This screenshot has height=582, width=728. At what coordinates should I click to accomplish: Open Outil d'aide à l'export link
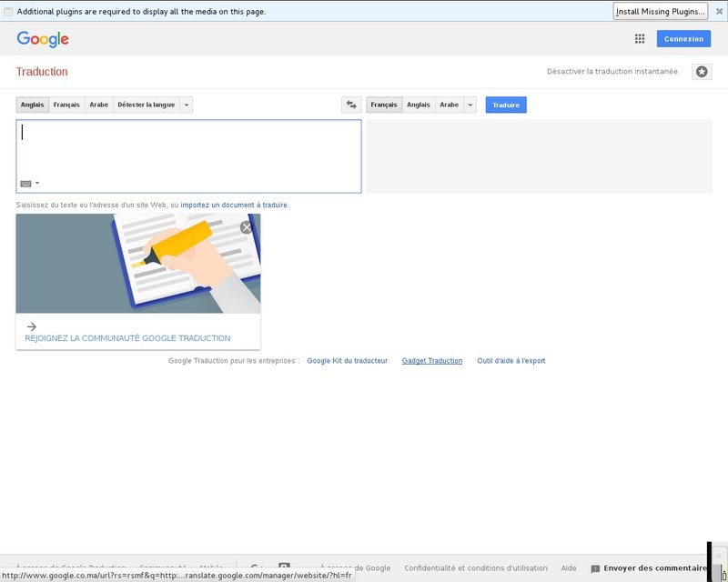click(x=511, y=361)
